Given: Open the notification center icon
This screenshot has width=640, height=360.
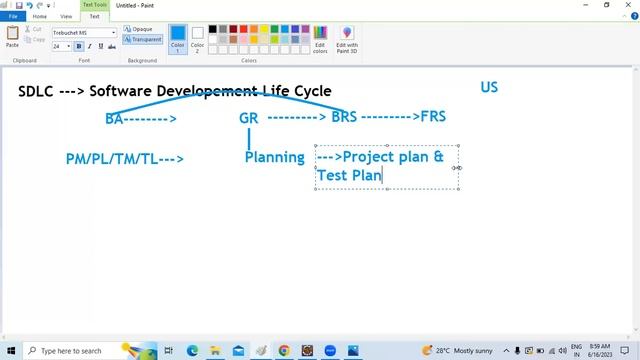Looking at the screenshot, I should [x=624, y=351].
